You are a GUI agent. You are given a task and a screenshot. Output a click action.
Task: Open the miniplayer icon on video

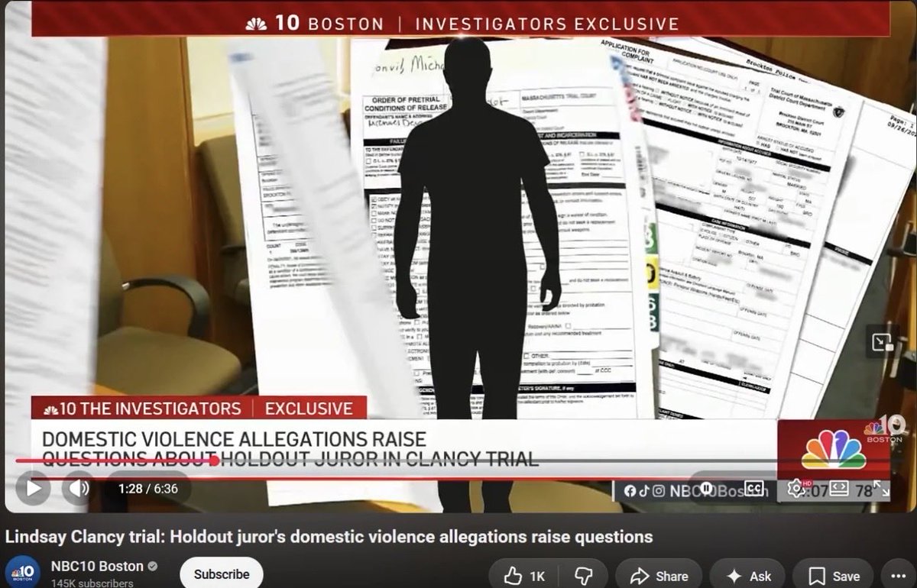tap(882, 343)
